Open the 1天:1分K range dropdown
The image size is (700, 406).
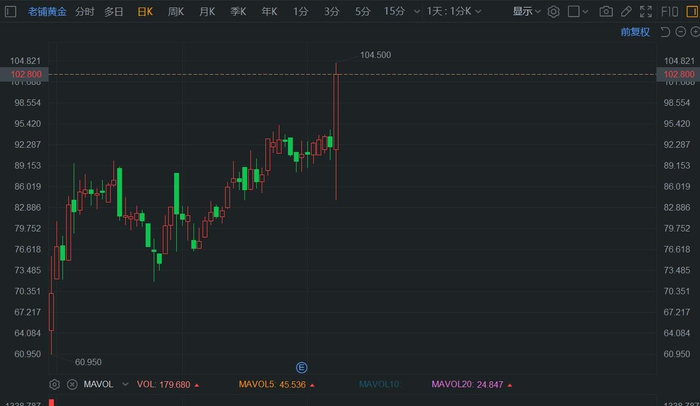coord(454,12)
